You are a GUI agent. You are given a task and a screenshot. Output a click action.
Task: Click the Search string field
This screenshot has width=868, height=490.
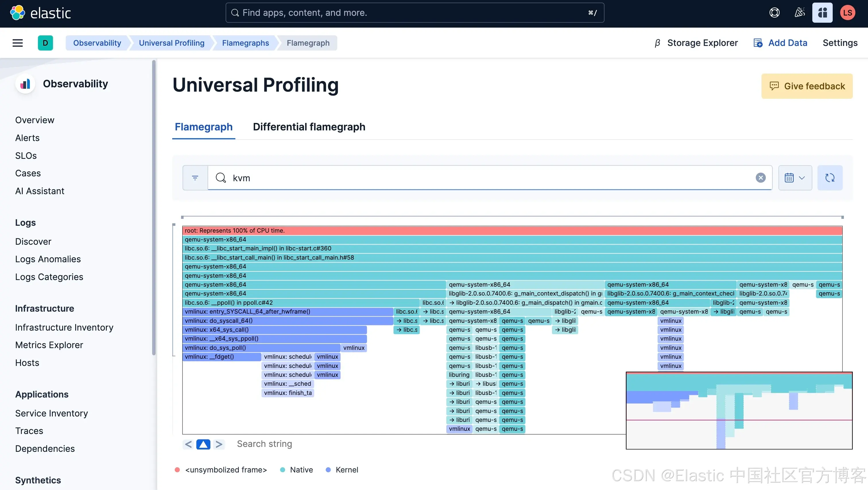pos(264,444)
